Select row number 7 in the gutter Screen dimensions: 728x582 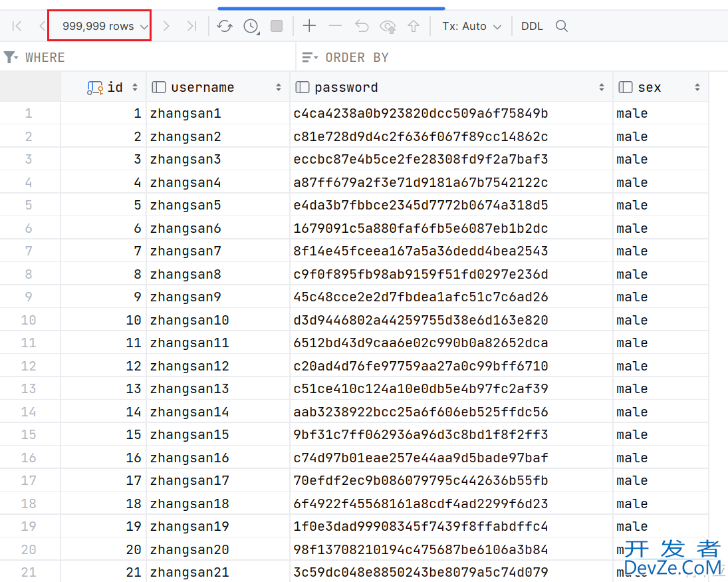click(x=29, y=251)
